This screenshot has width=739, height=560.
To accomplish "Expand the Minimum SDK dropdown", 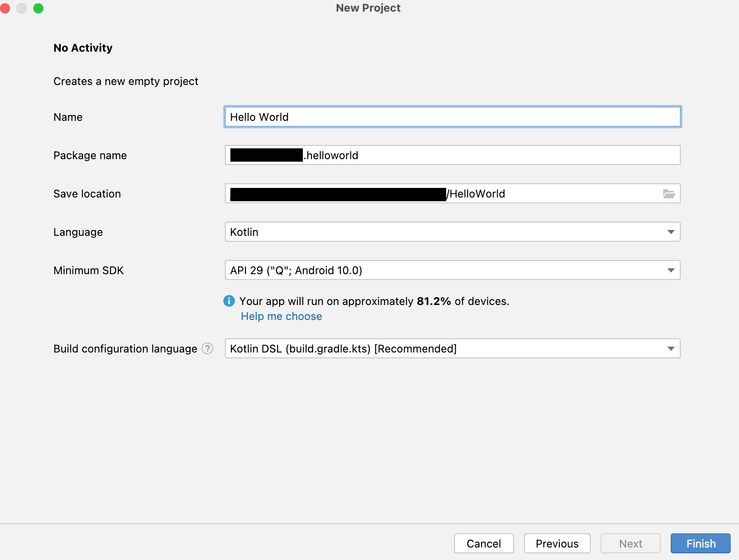I will 452,270.
